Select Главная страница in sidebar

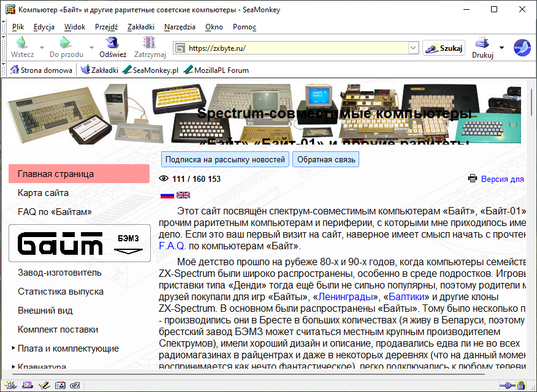(78, 174)
